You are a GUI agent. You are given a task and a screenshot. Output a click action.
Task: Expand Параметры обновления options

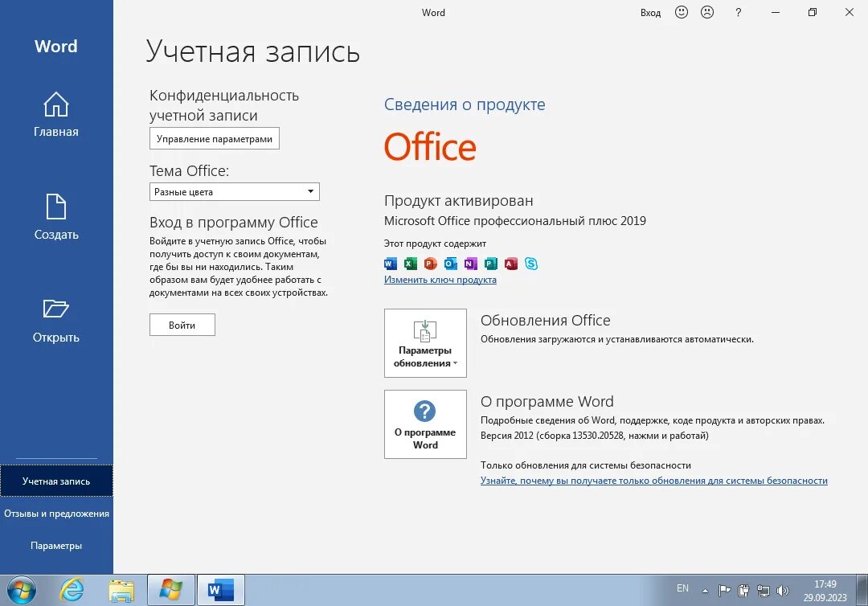(425, 343)
